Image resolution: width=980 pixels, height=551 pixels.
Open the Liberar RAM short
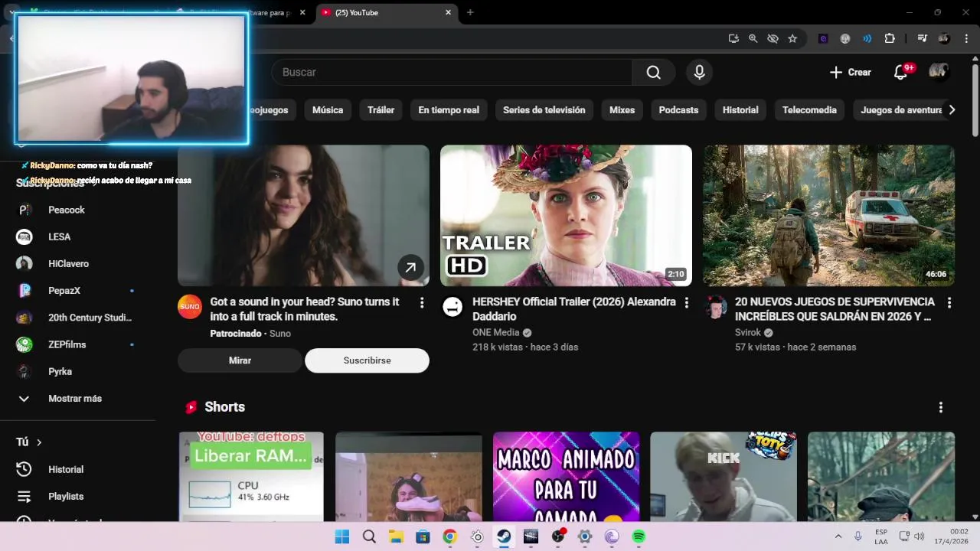tap(251, 477)
